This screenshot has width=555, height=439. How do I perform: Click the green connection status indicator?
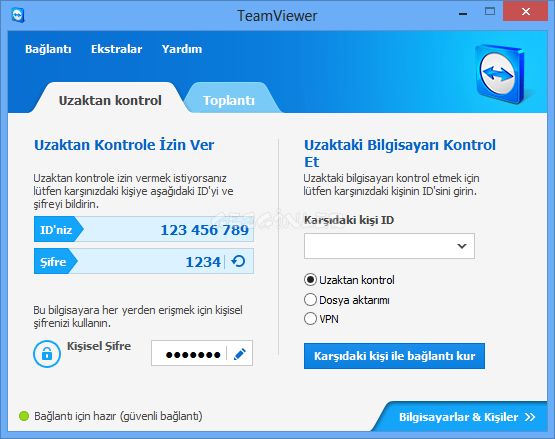point(24,416)
